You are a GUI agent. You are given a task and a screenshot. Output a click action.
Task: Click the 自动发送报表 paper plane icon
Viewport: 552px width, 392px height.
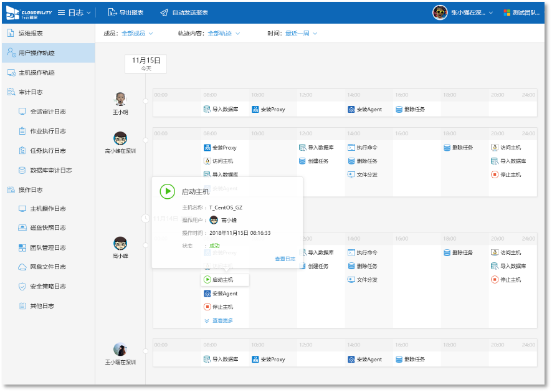click(x=164, y=12)
